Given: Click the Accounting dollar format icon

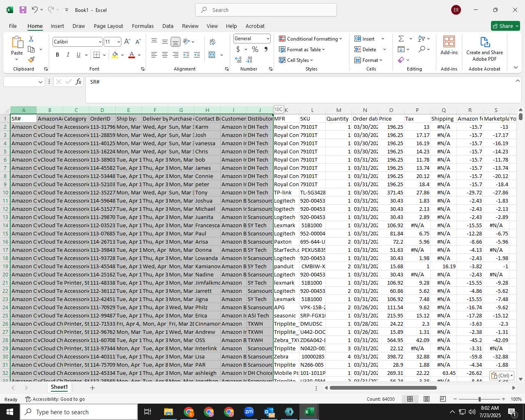Looking at the screenshot, I should coord(238,49).
